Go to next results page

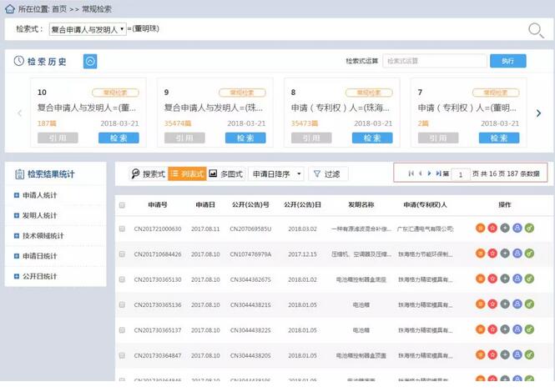point(429,173)
